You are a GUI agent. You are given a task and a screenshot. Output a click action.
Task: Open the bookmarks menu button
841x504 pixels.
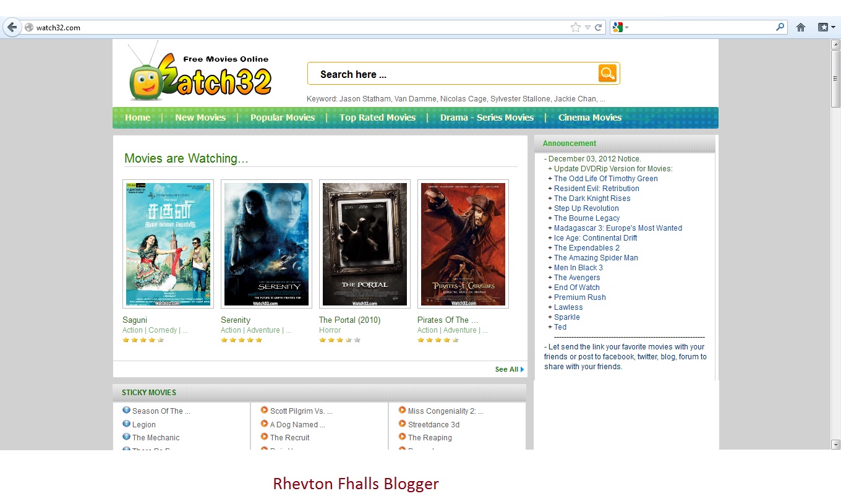pos(826,27)
